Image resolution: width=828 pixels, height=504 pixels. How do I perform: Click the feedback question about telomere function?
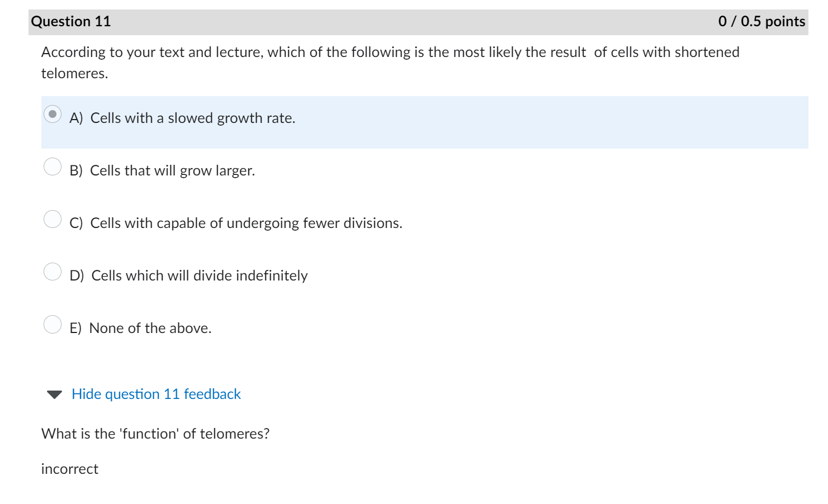coord(156,433)
